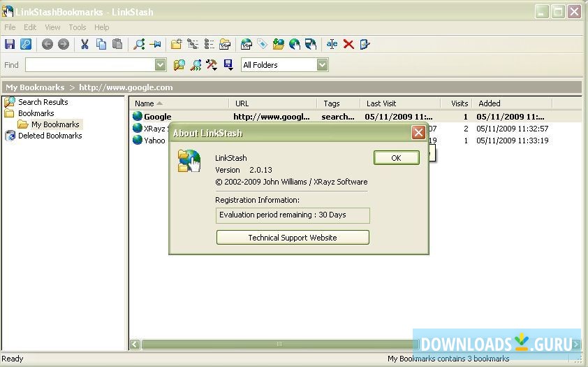The width and height of the screenshot is (588, 367).
Task: Click the globe with picture bookmark icon
Action: (x=247, y=44)
